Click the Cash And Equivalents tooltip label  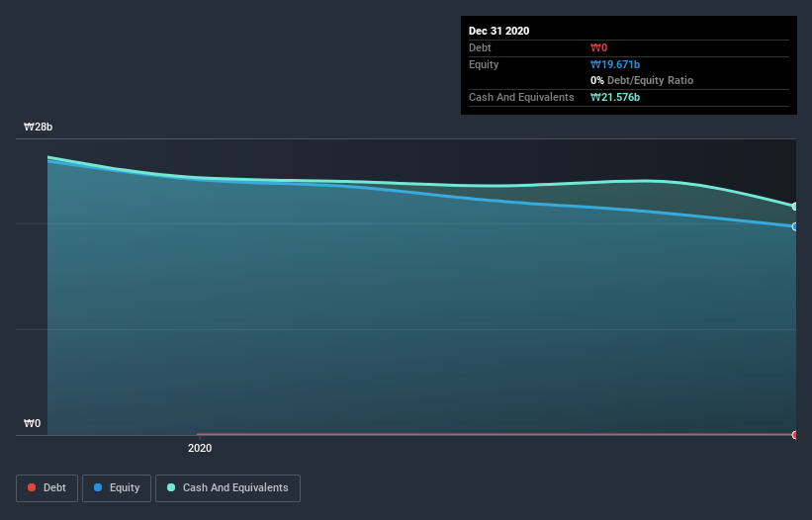click(521, 97)
